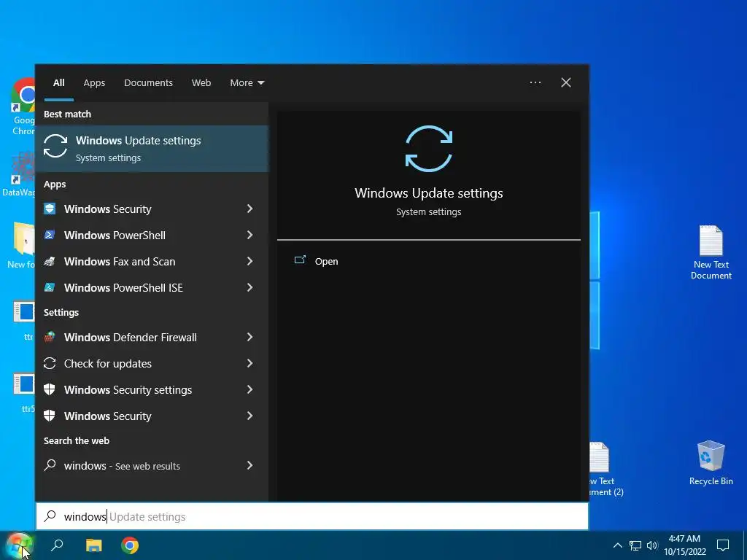The width and height of the screenshot is (747, 560).
Task: Click 'Windows PowerShell ISE' result text
Action: point(123,287)
